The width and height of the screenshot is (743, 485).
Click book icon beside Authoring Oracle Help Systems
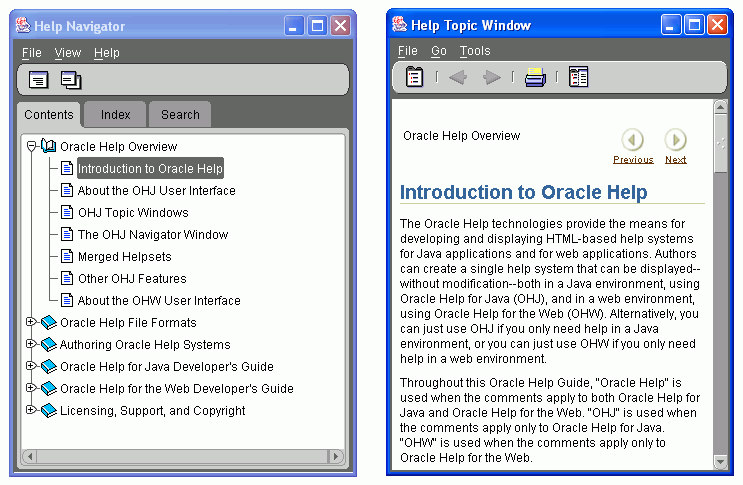tap(49, 344)
